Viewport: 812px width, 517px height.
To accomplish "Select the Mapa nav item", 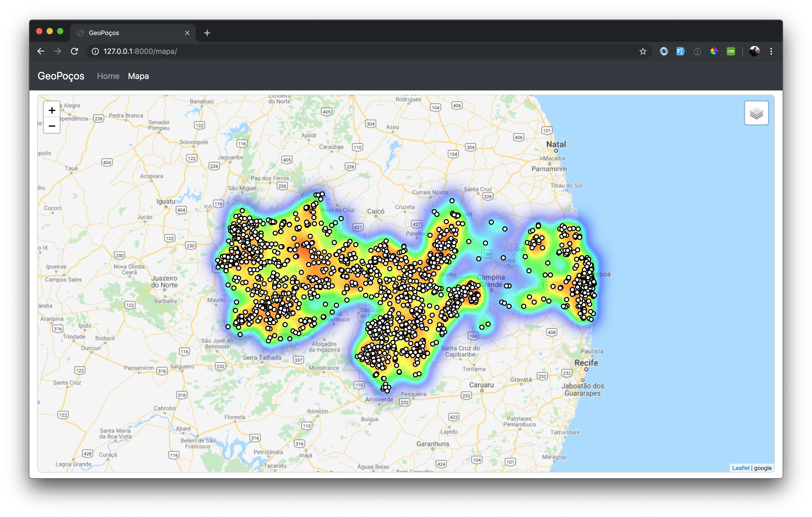I will [x=138, y=76].
